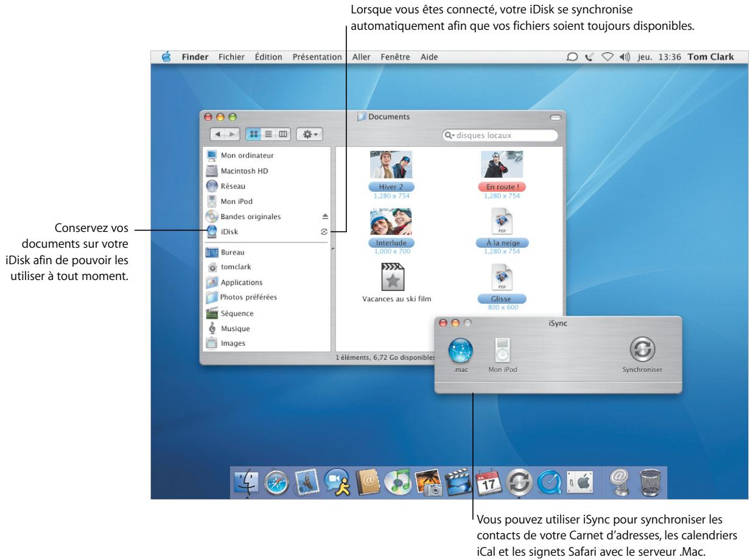Go forward in Finder window
The width and height of the screenshot is (750, 560).
click(x=234, y=134)
